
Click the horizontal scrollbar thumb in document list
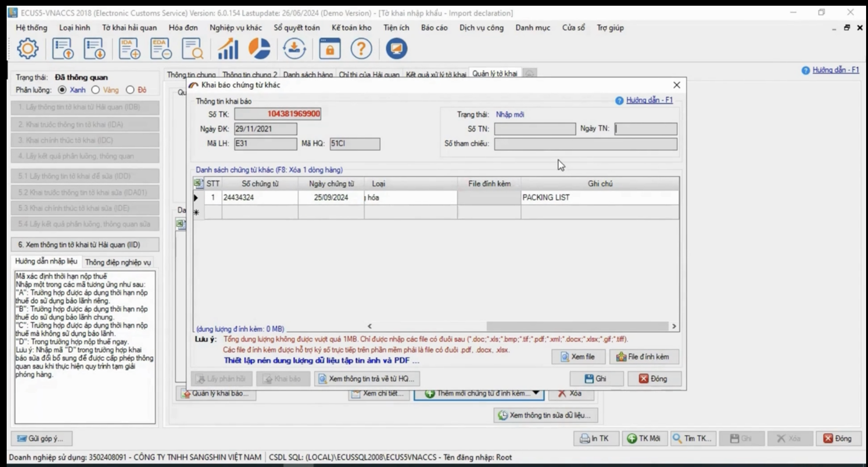[577, 326]
